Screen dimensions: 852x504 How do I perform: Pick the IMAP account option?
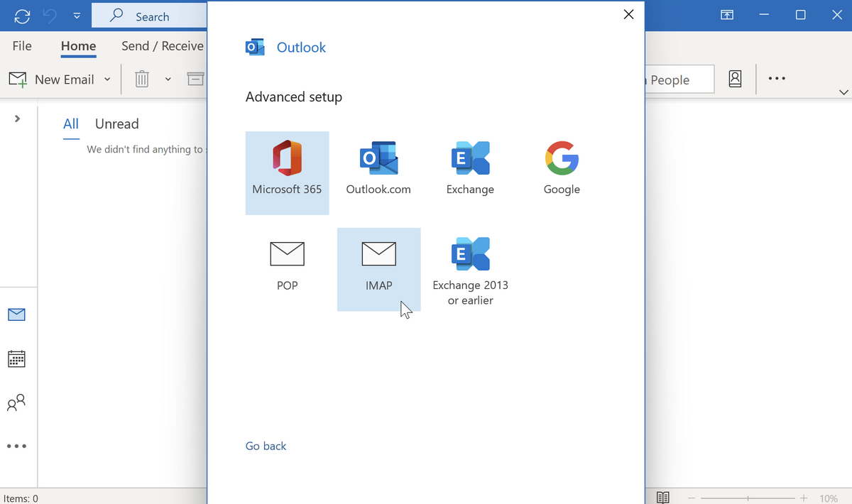[378, 269]
